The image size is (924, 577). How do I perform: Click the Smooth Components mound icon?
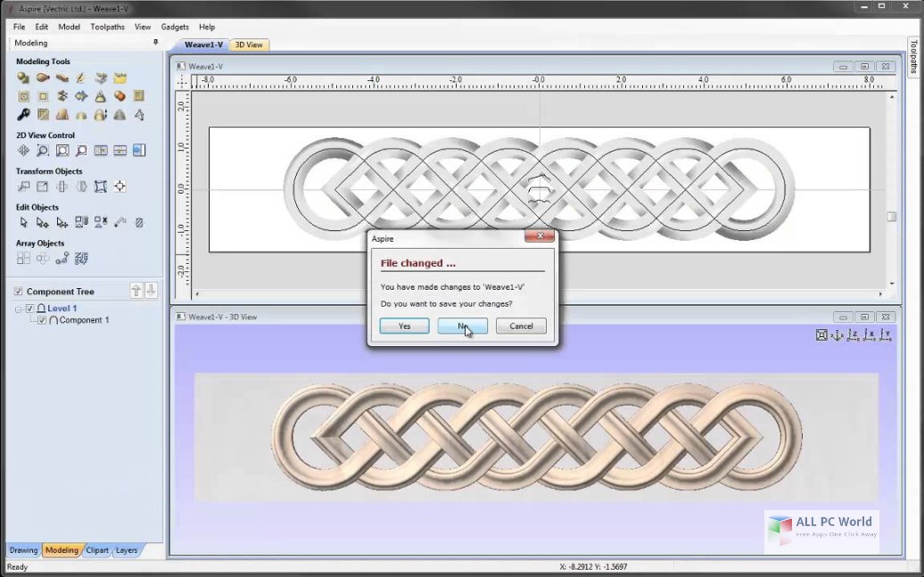pyautogui.click(x=81, y=114)
